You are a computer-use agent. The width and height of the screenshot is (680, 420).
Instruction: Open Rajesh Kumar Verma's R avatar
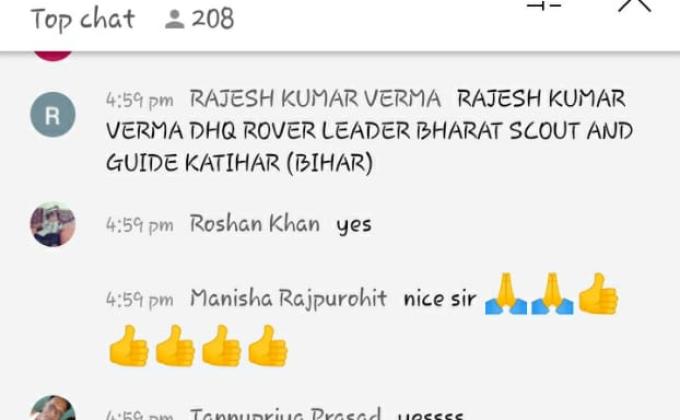pyautogui.click(x=53, y=115)
